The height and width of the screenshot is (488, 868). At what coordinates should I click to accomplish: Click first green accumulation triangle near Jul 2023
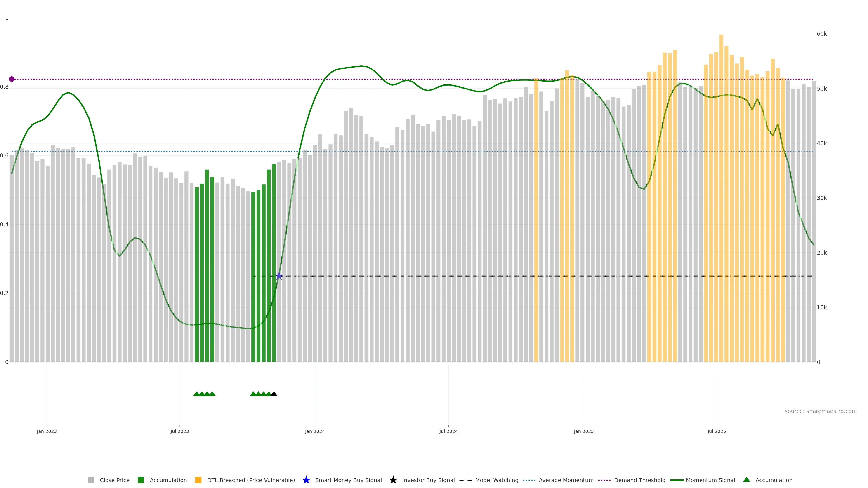click(196, 394)
